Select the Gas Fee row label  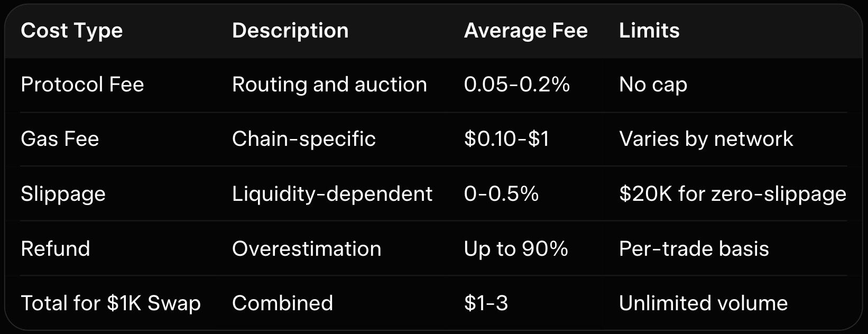click(x=60, y=139)
